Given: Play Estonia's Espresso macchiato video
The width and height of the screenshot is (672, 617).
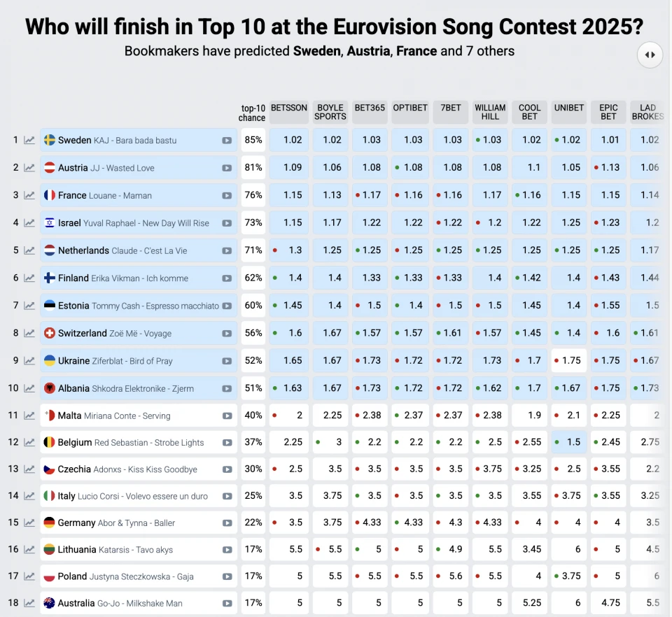Looking at the screenshot, I should click(x=227, y=306).
